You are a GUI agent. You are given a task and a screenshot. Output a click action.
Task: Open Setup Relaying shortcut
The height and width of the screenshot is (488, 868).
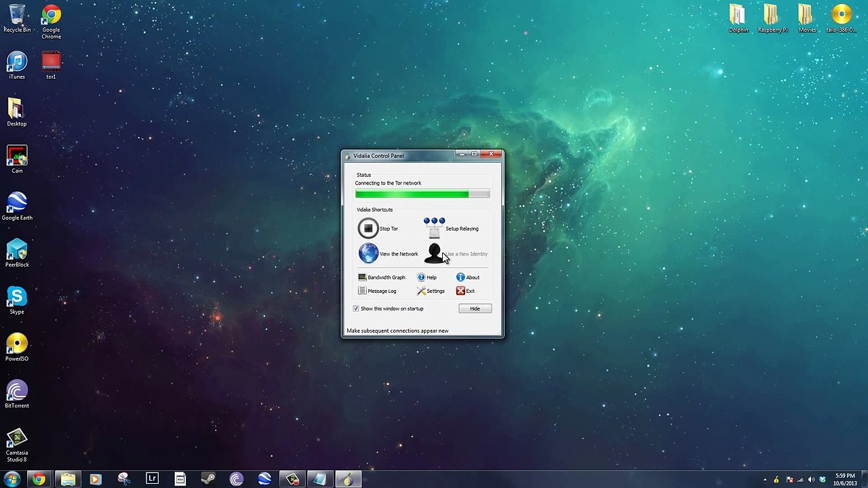[x=434, y=228]
